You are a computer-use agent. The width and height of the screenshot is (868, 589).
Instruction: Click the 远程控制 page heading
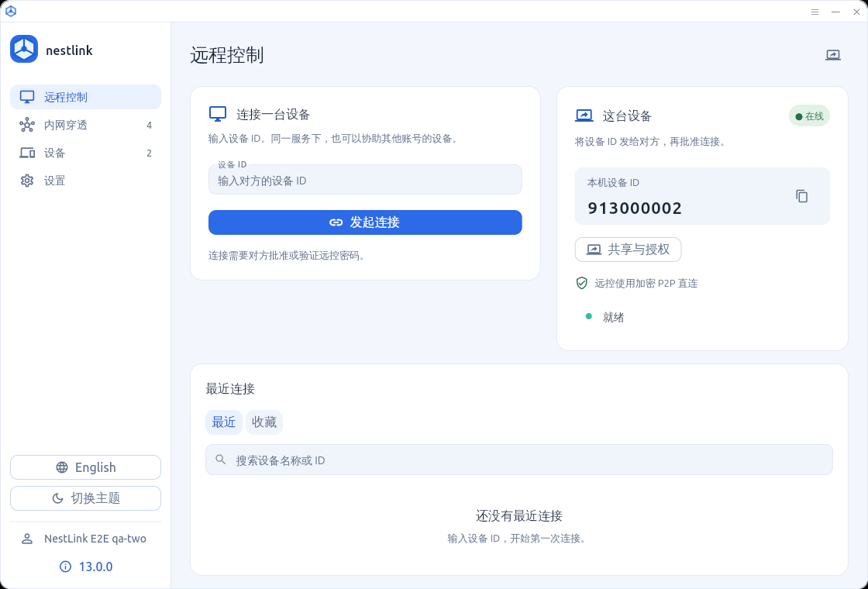point(227,55)
